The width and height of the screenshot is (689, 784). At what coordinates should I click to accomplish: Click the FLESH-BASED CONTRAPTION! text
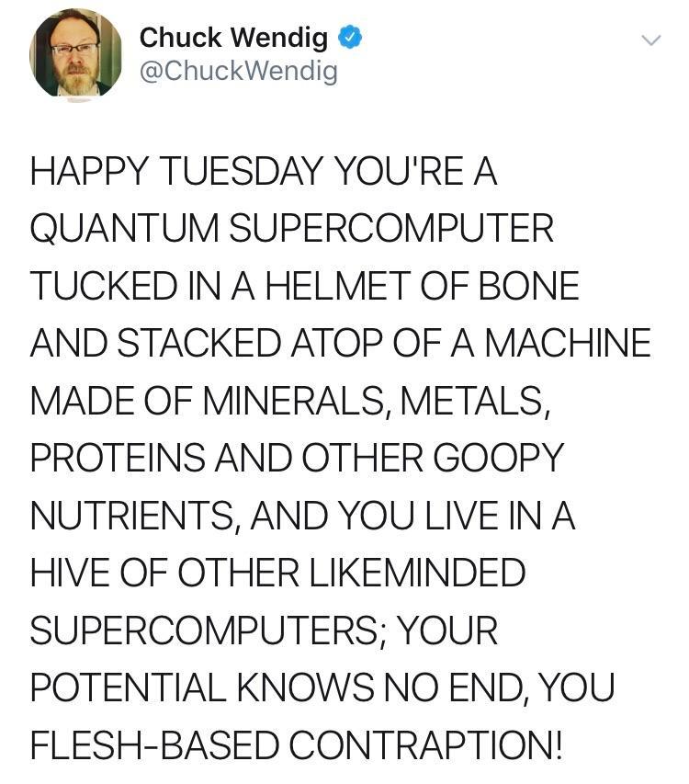296,743
